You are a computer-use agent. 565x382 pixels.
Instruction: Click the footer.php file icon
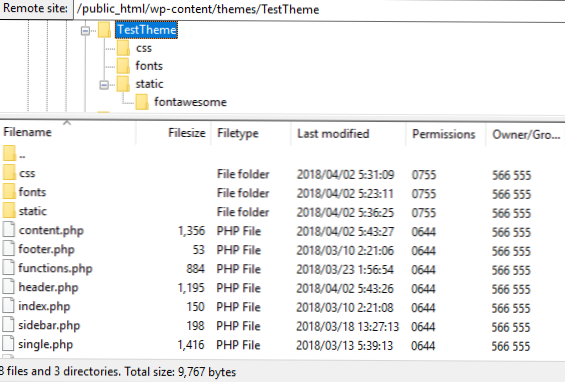coord(9,249)
